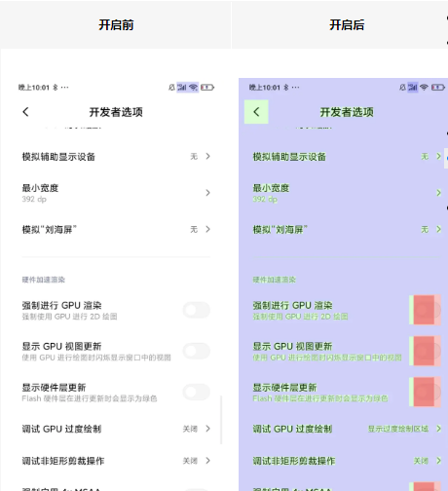Toggle 显示 GPU 视图更新 switch in 开启前
This screenshot has width=448, height=491.
(197, 351)
